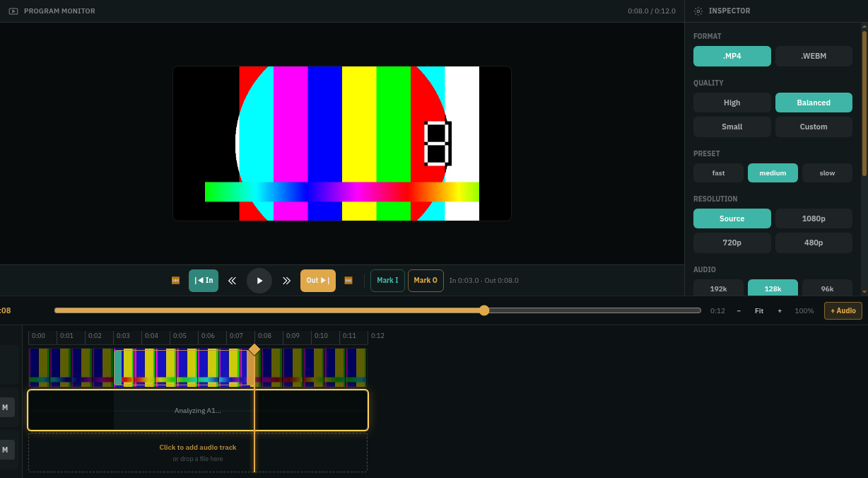Select the medium encoding preset
The image size is (868, 478).
(773, 173)
